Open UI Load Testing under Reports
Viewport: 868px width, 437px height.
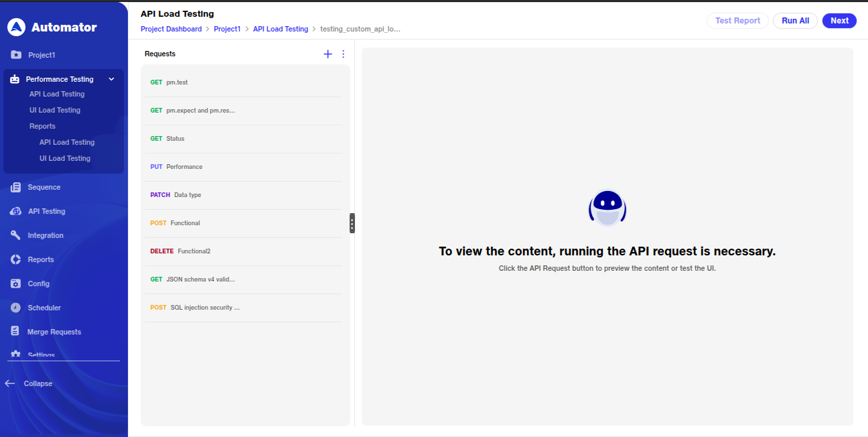pyautogui.click(x=65, y=158)
